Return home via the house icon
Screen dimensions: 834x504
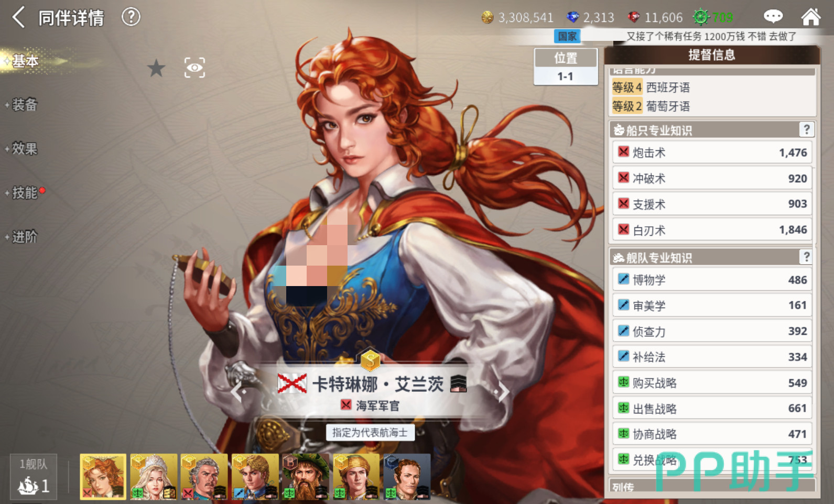pos(811,17)
